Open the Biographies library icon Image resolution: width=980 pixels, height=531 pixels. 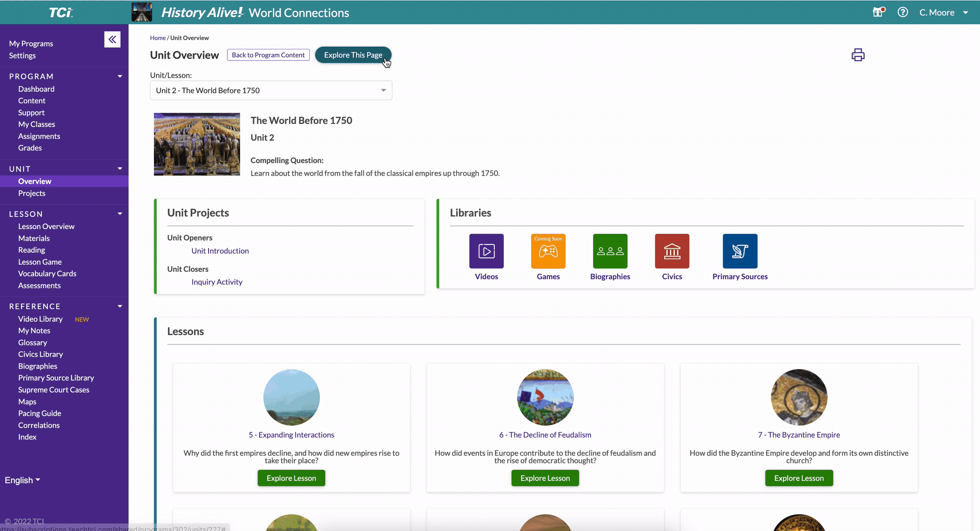tap(610, 251)
